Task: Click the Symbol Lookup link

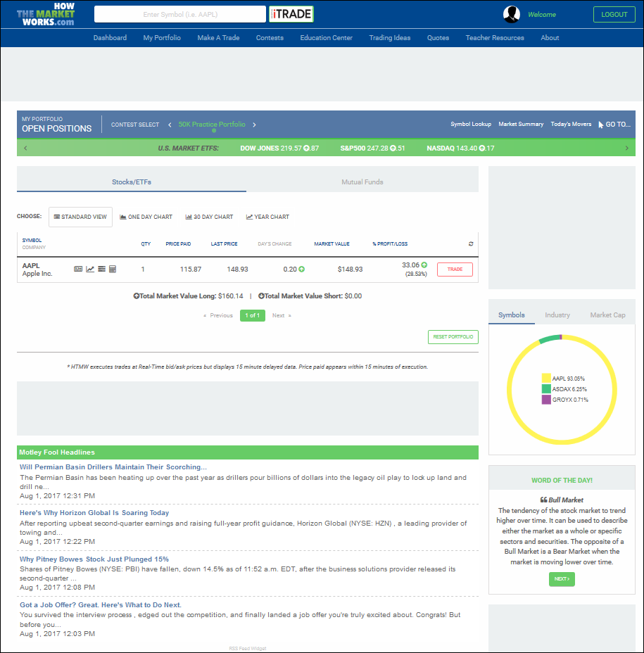Action: 471,124
